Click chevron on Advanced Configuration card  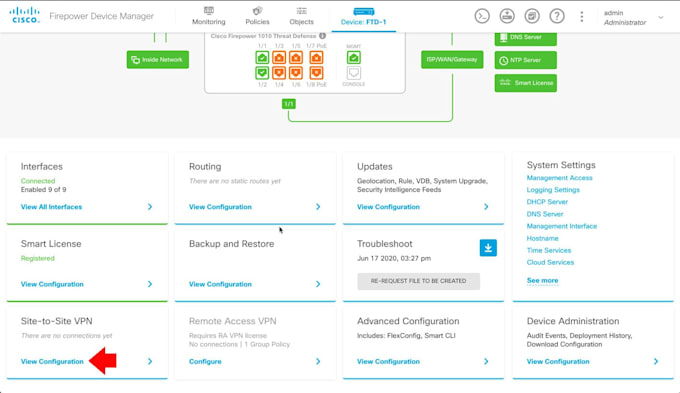pos(486,361)
